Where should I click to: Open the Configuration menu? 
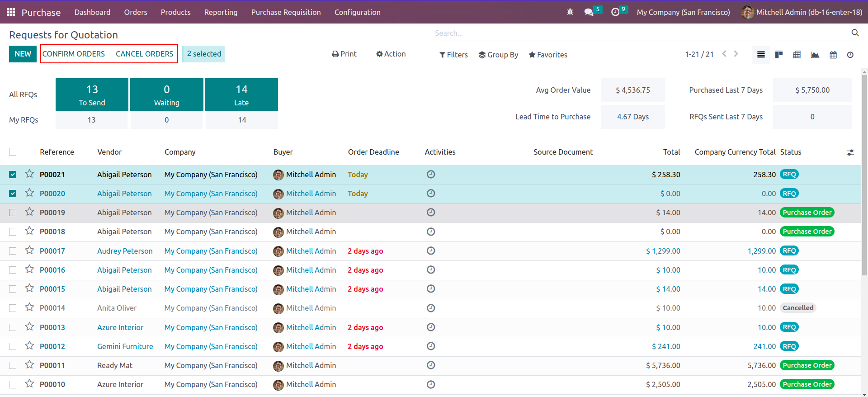point(357,12)
